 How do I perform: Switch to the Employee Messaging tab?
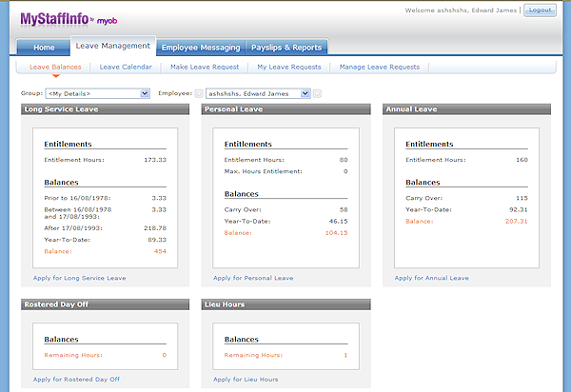click(x=200, y=47)
